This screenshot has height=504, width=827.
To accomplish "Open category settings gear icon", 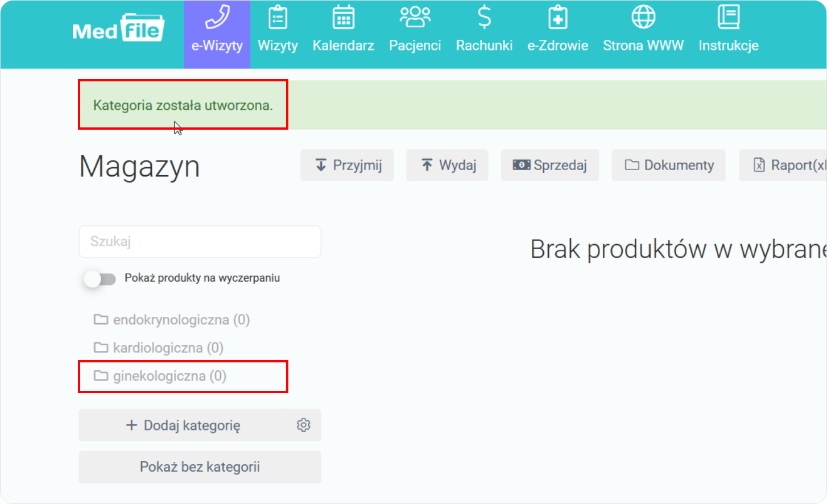I will click(304, 425).
